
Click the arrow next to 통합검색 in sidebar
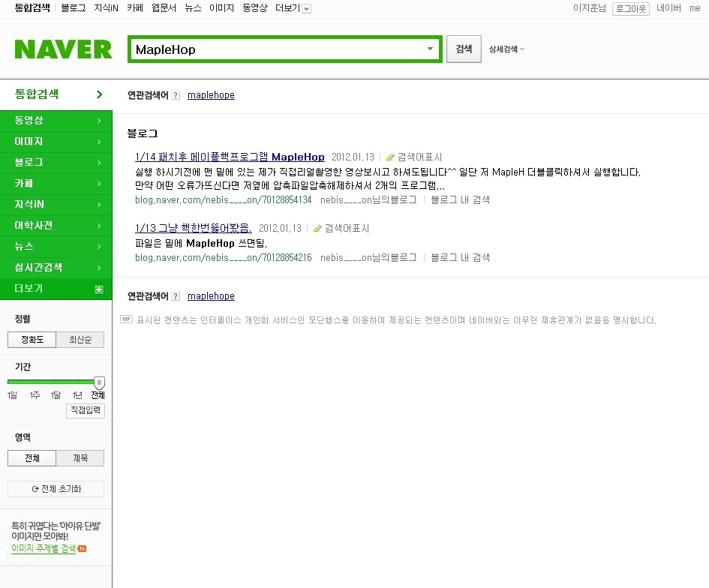pos(99,94)
